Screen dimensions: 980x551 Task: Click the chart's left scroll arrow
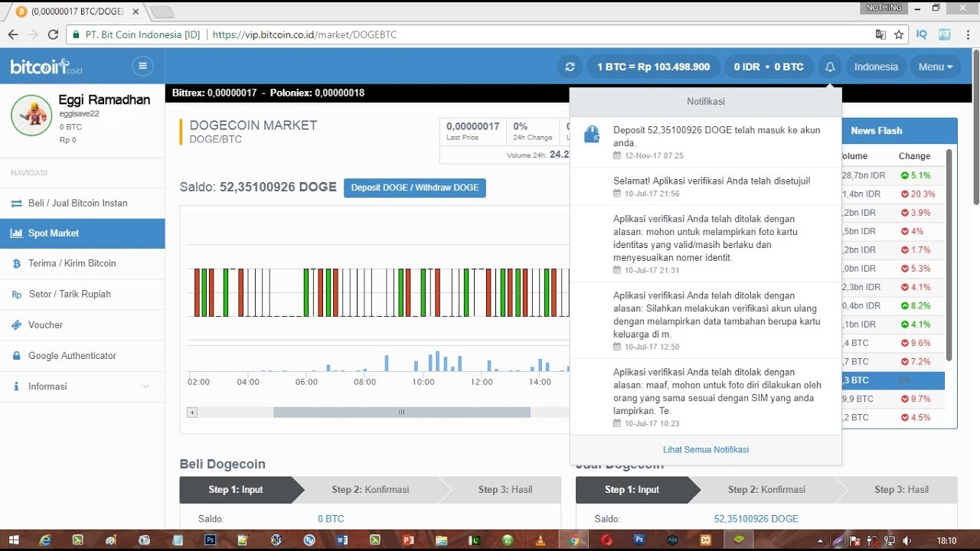point(192,412)
